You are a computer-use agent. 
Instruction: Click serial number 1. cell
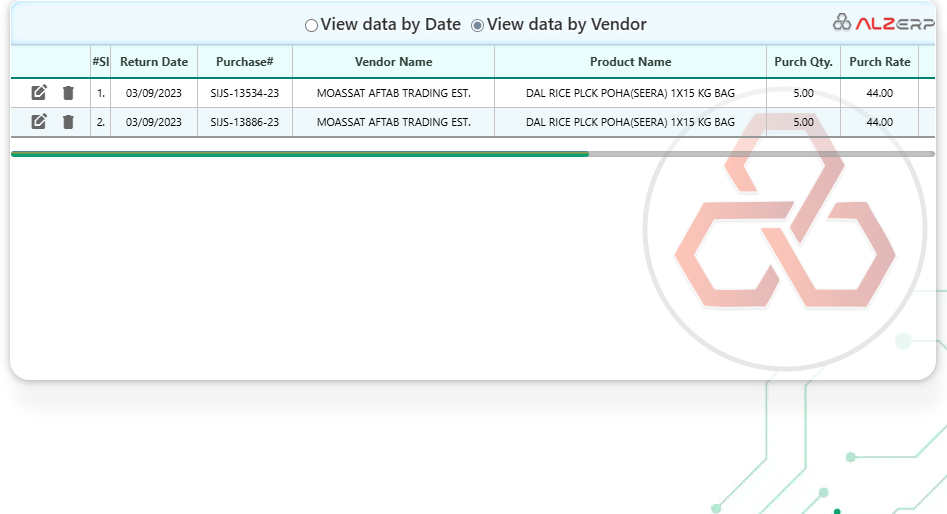coord(100,93)
